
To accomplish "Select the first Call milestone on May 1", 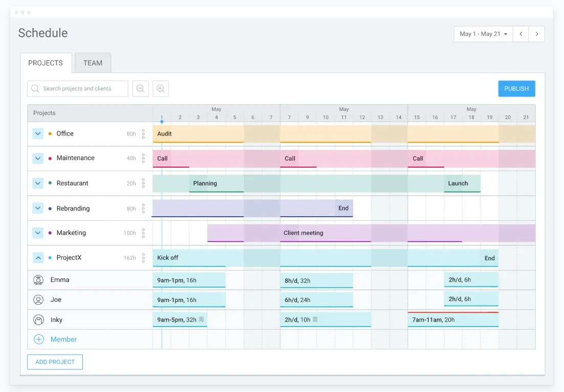I will [x=162, y=158].
